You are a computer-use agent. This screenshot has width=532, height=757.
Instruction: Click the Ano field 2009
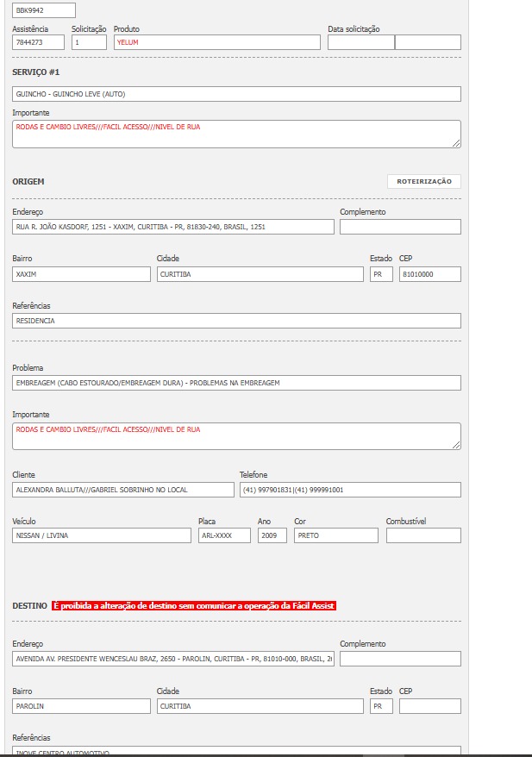click(x=272, y=535)
